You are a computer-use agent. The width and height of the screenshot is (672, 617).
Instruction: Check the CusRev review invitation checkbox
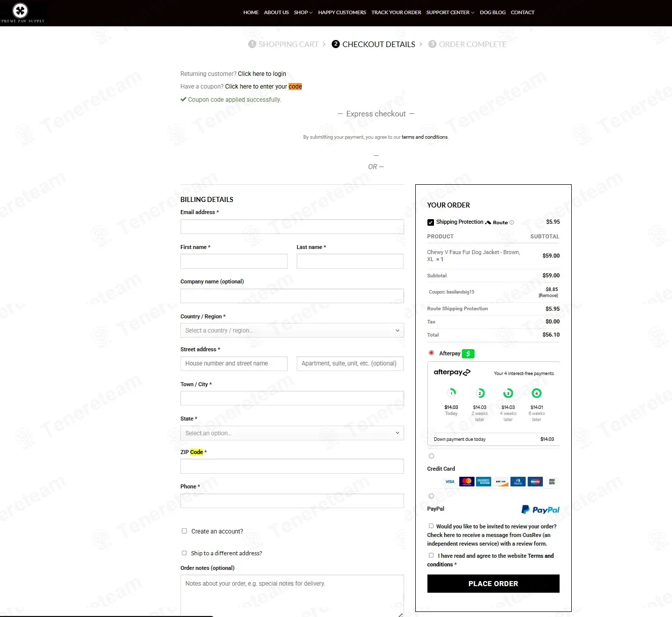431,526
